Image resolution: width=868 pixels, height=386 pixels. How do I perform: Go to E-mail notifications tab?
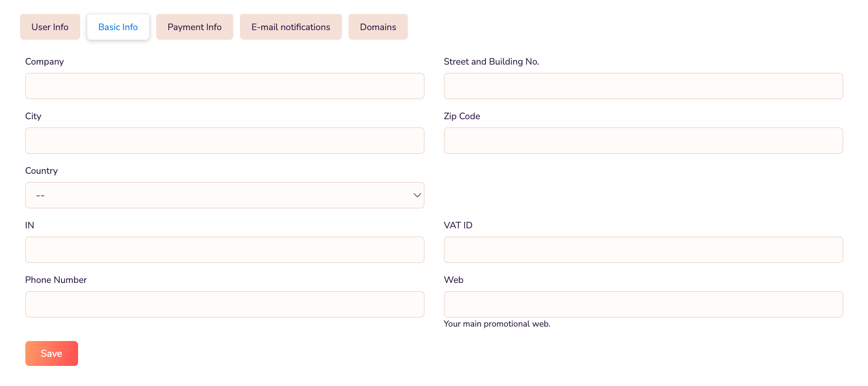[x=290, y=27]
